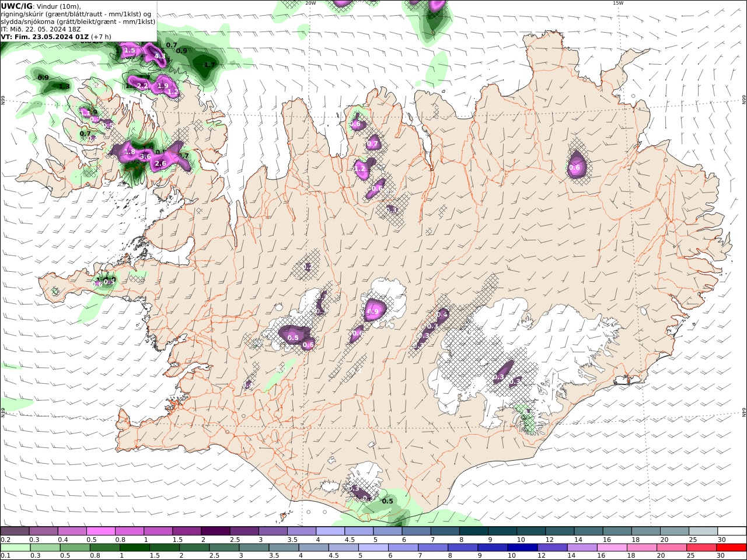
Task: Click the light pink swatch between 16 and 18 in the rain legend
Action: click(611, 548)
